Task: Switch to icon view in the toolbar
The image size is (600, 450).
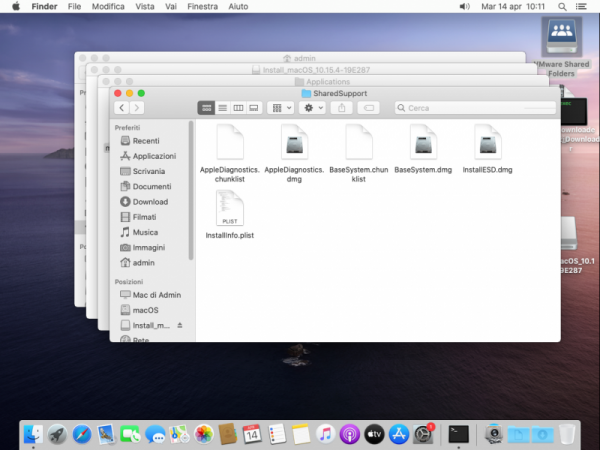Action: pyautogui.click(x=206, y=108)
